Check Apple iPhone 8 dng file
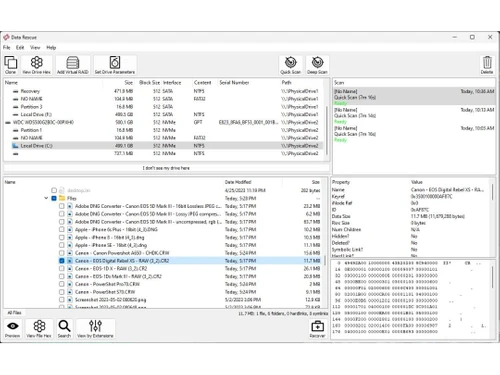This screenshot has width=500, height=375. coord(62,238)
